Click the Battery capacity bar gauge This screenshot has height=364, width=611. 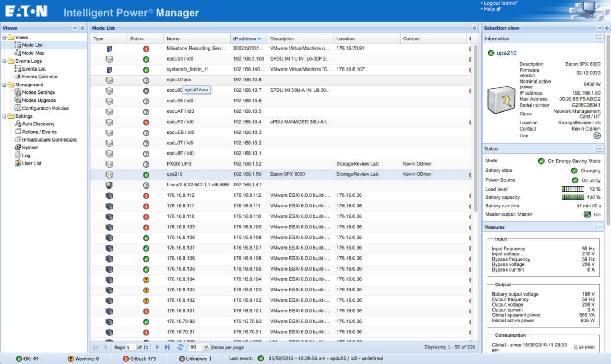[573, 197]
